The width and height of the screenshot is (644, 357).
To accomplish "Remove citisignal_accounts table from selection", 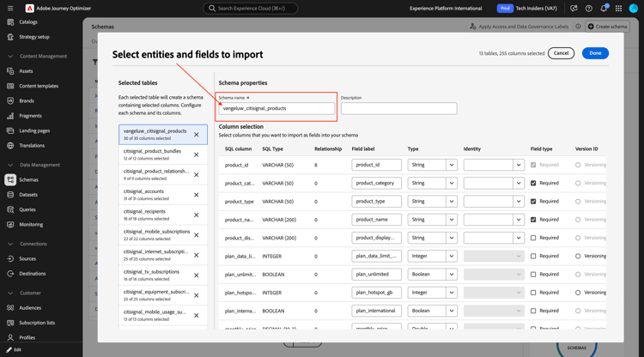I will [x=196, y=195].
